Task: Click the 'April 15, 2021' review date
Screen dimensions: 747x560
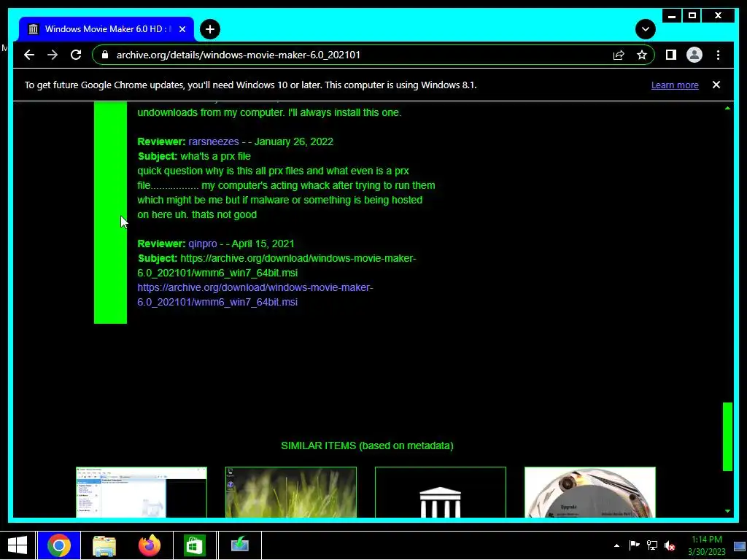Action: coord(263,244)
